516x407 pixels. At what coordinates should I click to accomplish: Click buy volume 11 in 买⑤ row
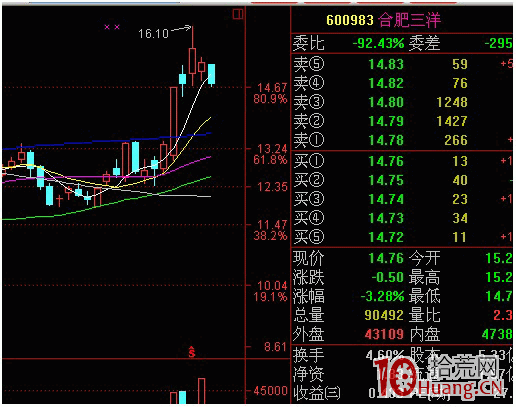(x=460, y=237)
